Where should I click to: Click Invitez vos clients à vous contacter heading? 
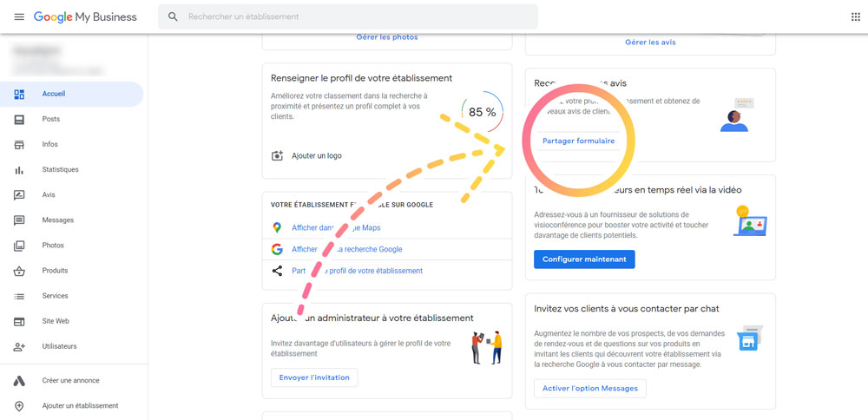point(627,309)
